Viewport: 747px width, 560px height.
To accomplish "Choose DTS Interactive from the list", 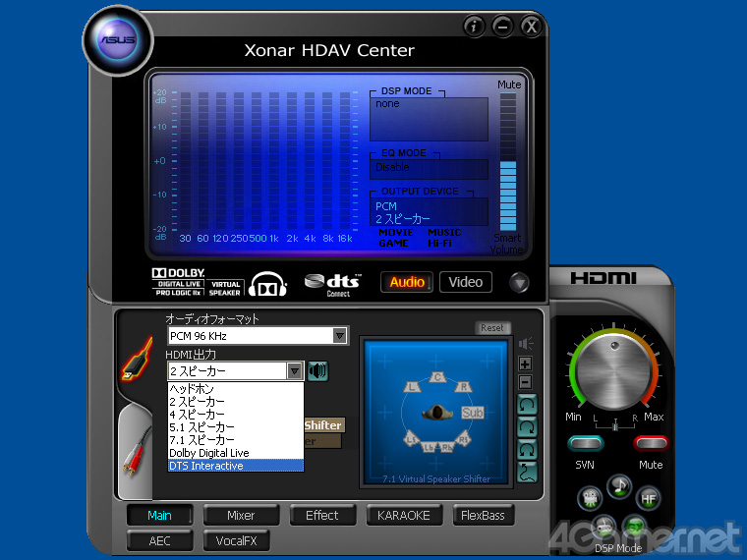I will click(x=236, y=466).
